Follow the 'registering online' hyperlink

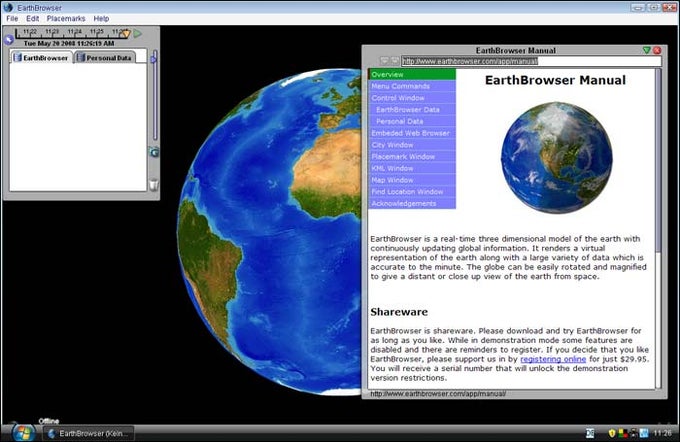pyautogui.click(x=553, y=359)
